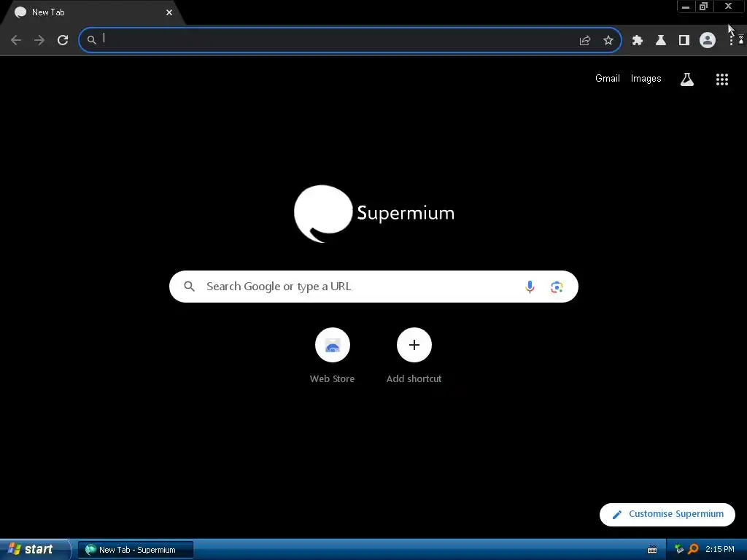
Task: Open the Windows start menu
Action: pyautogui.click(x=34, y=550)
